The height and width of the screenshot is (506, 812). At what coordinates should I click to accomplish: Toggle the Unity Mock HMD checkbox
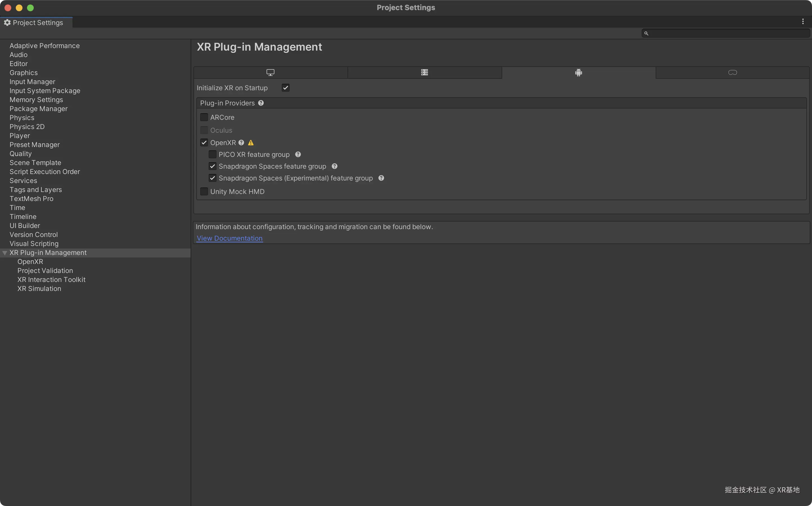click(204, 191)
